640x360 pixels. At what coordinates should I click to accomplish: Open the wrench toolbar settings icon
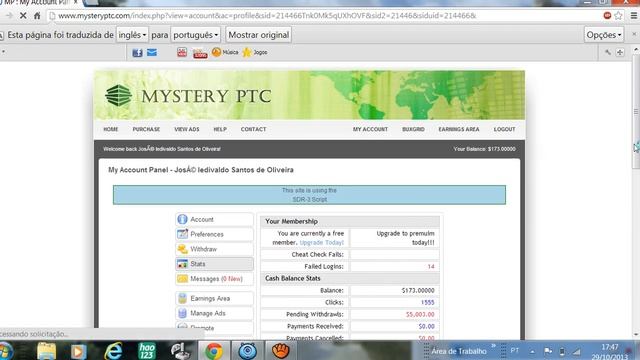click(608, 52)
